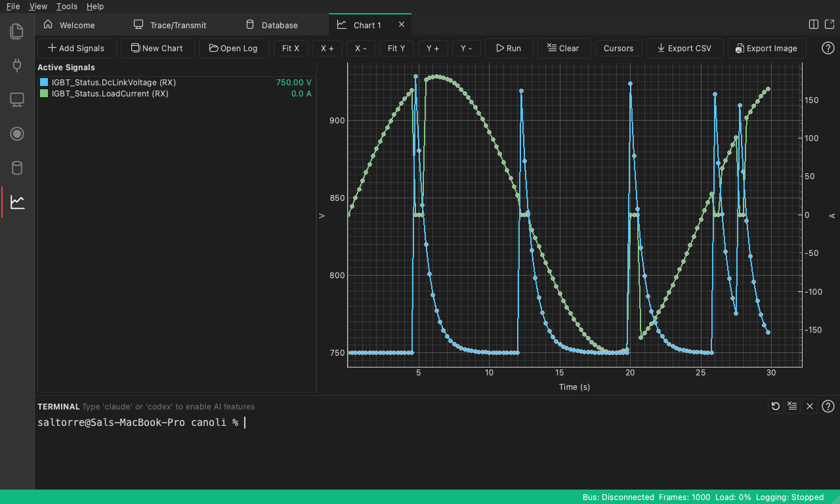
Task: Click the New Chart button
Action: click(x=157, y=48)
